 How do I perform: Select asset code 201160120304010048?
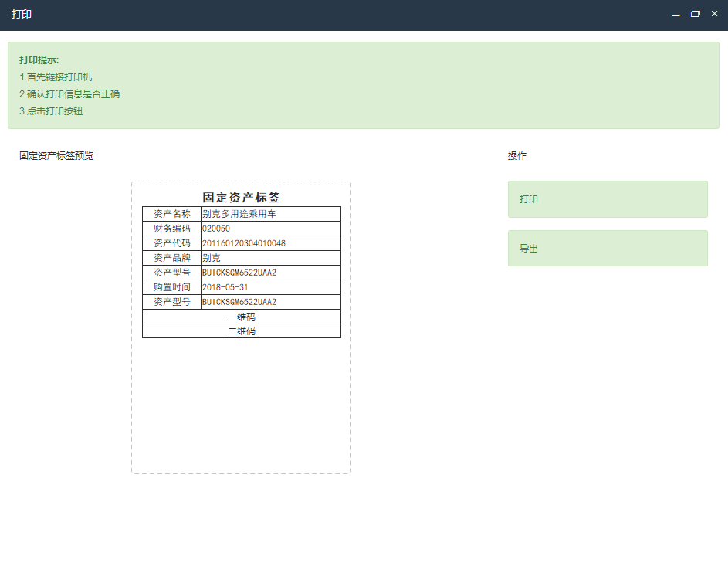click(244, 243)
